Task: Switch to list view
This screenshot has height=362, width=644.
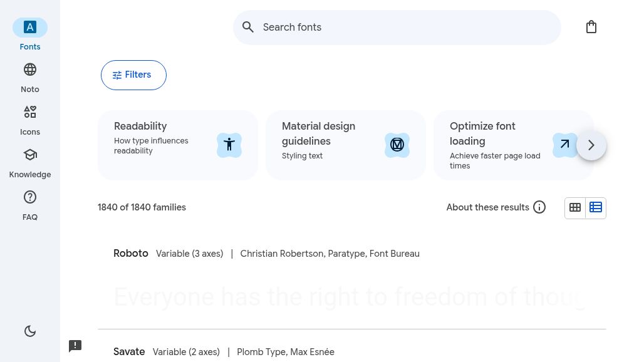Action: tap(596, 208)
